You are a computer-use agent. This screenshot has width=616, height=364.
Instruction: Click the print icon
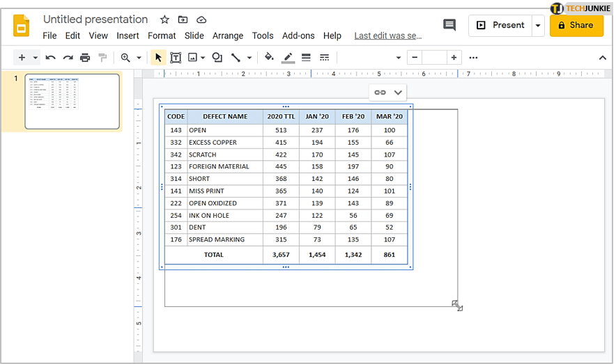click(x=85, y=58)
